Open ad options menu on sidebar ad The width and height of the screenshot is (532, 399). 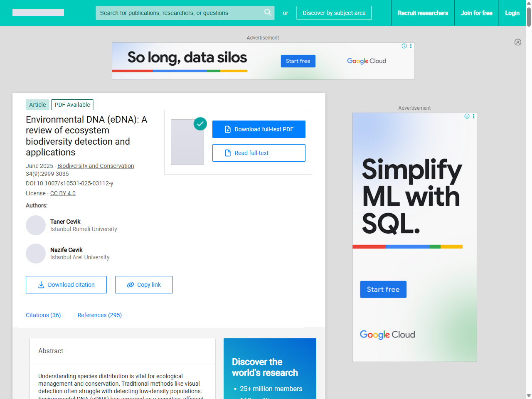474,116
